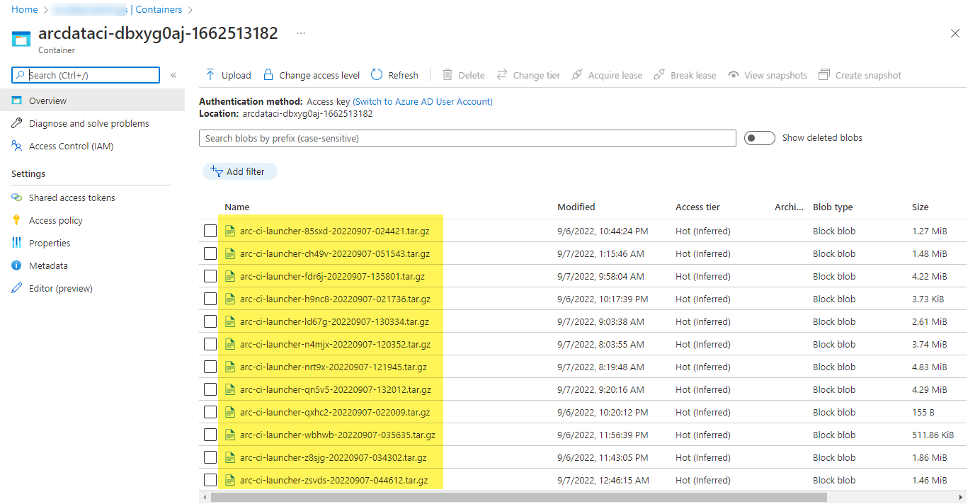Click the Change access level lock icon

268,75
